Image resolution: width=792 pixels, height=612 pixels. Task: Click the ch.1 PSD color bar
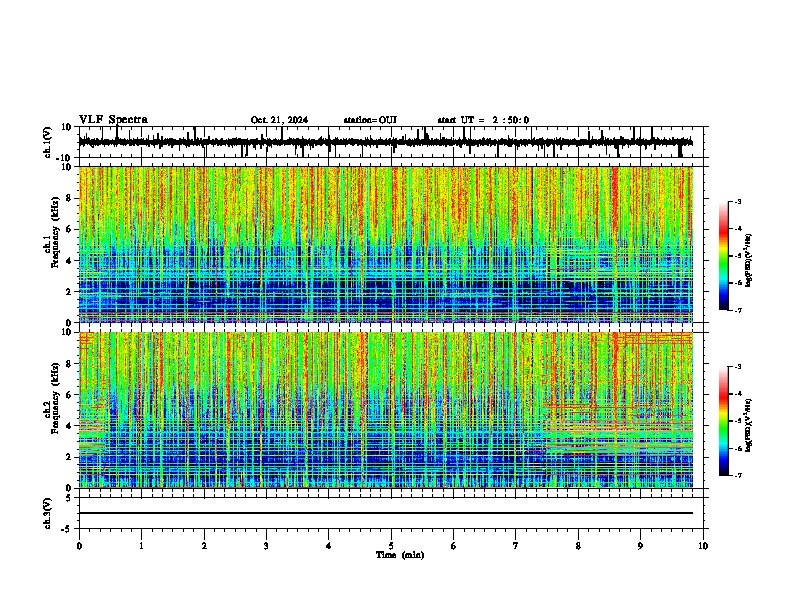tap(724, 256)
